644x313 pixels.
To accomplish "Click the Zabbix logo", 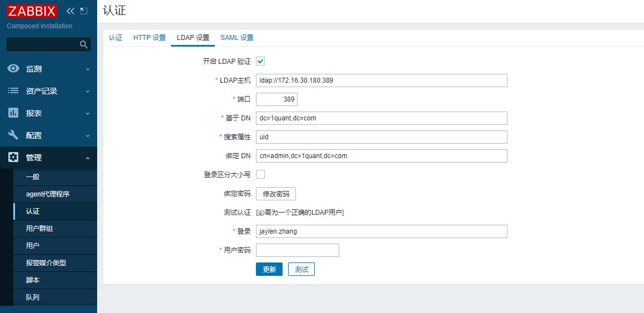I will [33, 12].
